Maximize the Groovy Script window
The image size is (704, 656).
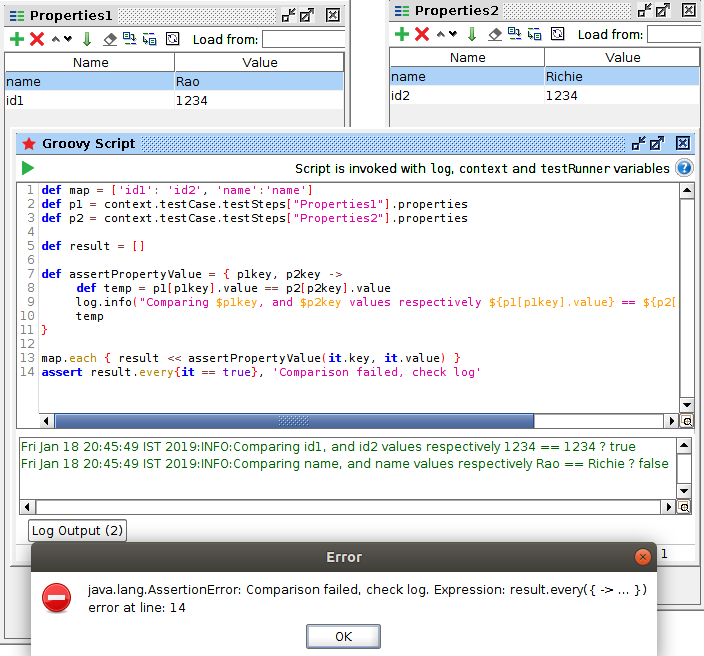pyautogui.click(x=659, y=143)
